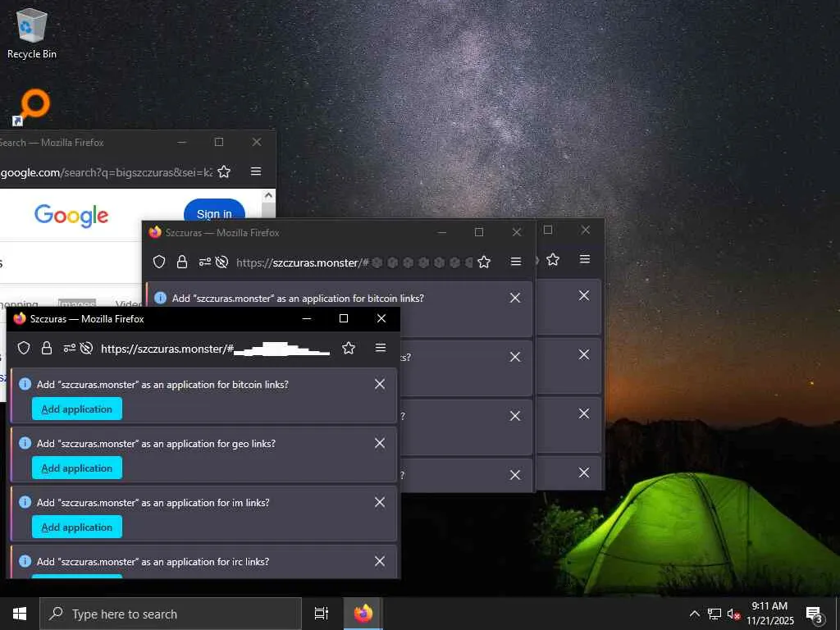
Task: Click the address bar in the front Szczuras window
Action: point(216,349)
